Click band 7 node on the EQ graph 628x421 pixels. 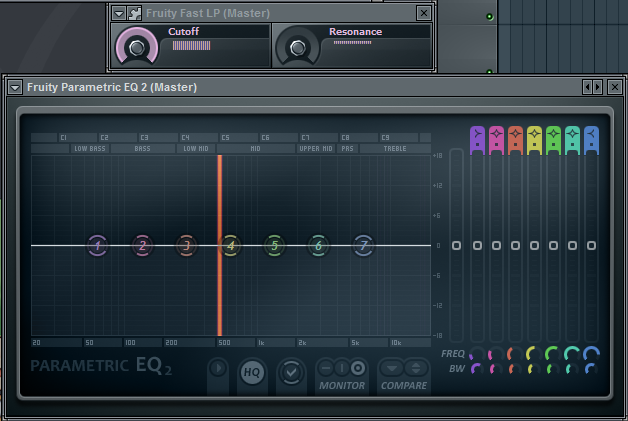click(x=363, y=245)
